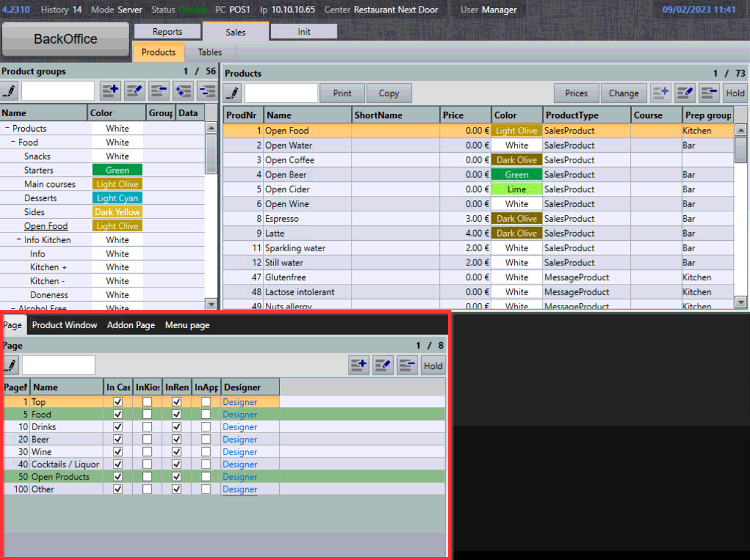The width and height of the screenshot is (750, 560).
Task: Enable the InApp checkbox for the Food page
Action: (x=206, y=414)
